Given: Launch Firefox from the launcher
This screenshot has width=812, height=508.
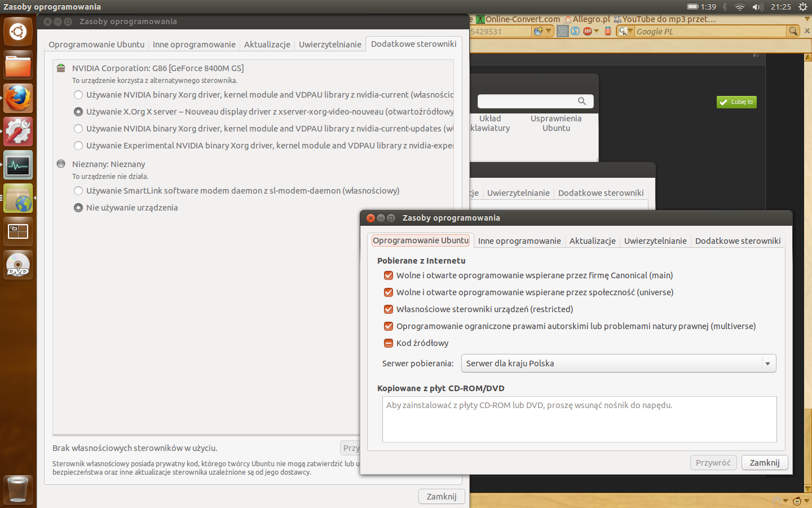Looking at the screenshot, I should pos(18,98).
